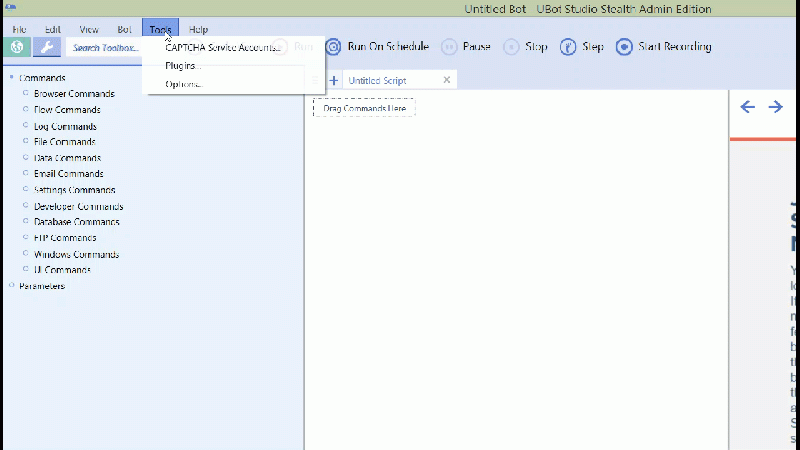Expand the FTP Commands node
The height and width of the screenshot is (450, 800).
pos(26,237)
